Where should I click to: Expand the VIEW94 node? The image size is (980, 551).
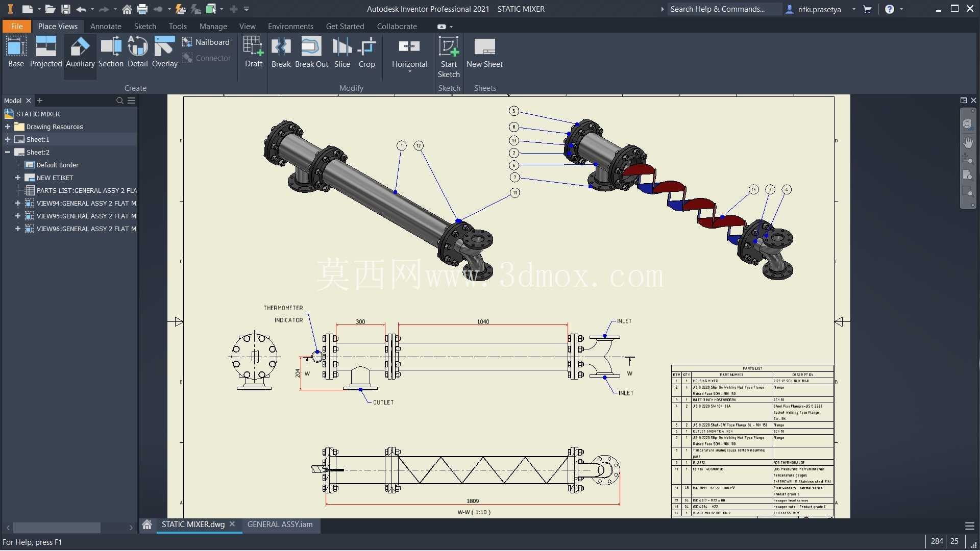[18, 203]
